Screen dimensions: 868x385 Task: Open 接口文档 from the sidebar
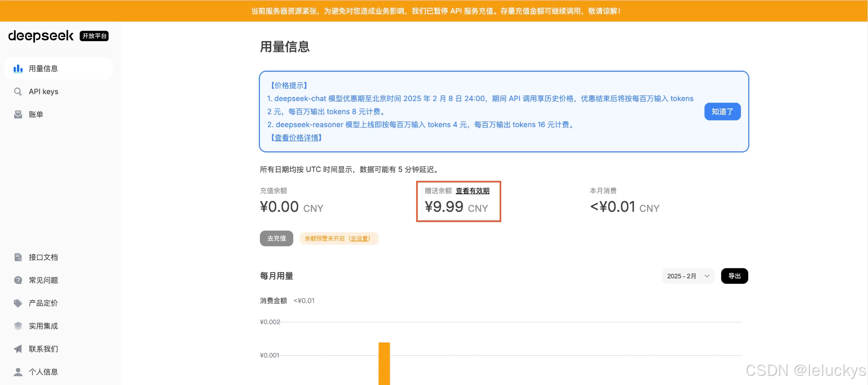click(59, 257)
